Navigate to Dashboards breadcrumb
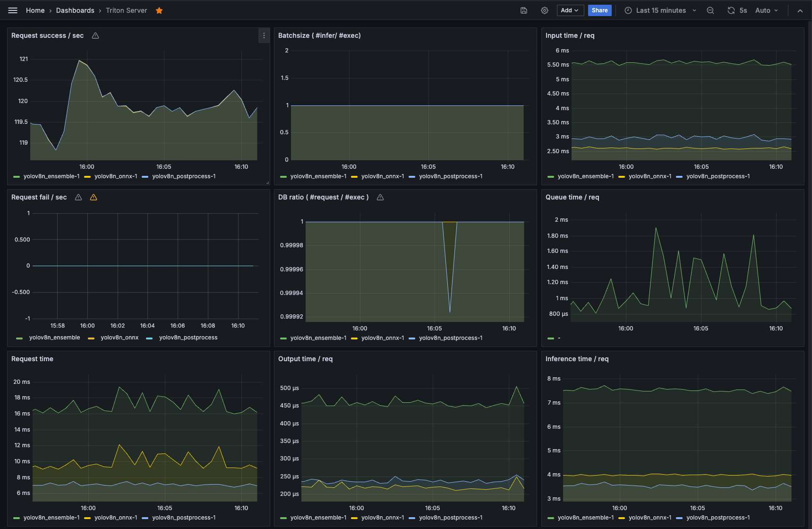812x529 pixels. 75,10
